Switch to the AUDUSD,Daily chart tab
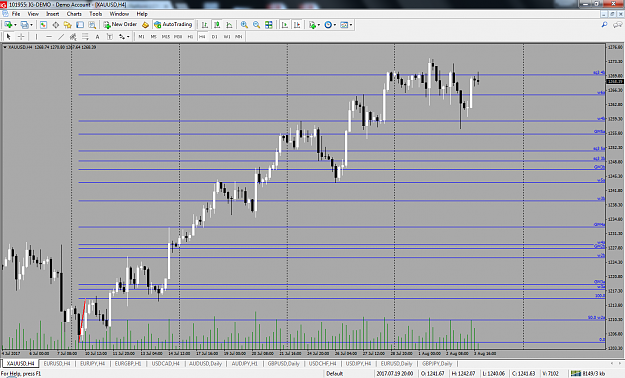The image size is (625, 378). [205, 364]
